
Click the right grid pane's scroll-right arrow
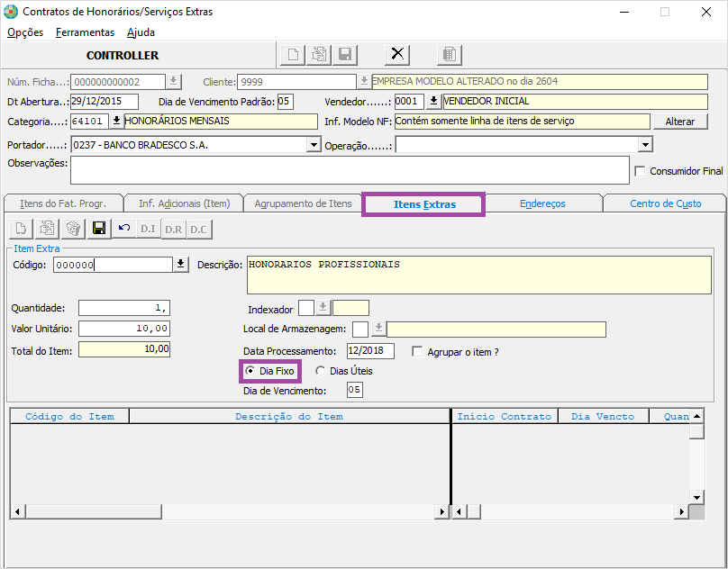681,512
